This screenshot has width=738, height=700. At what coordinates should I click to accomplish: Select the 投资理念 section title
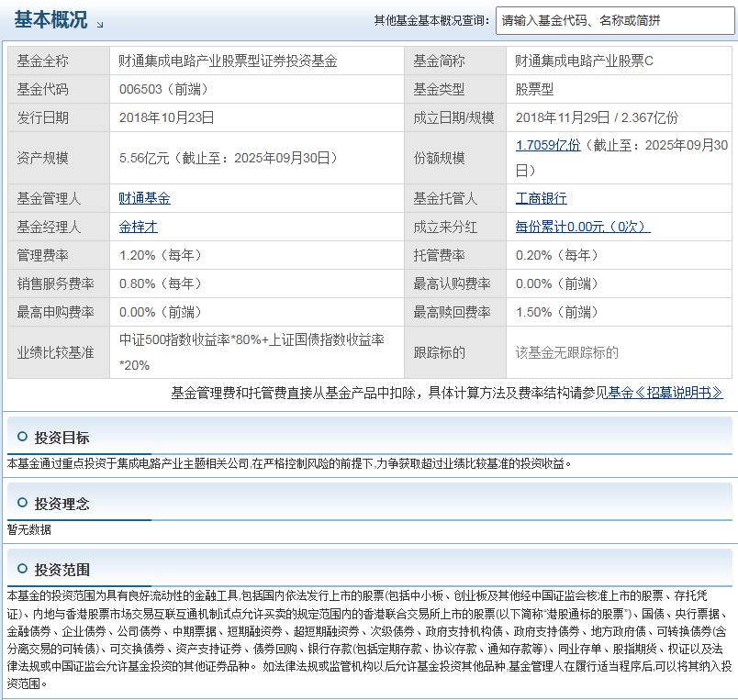(61, 504)
